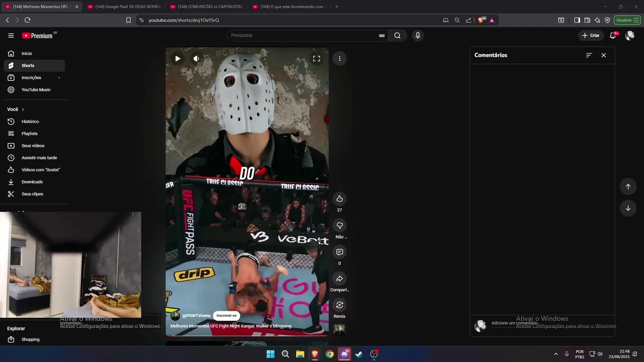Dislike the Short
The height and width of the screenshot is (362, 644).
click(340, 225)
